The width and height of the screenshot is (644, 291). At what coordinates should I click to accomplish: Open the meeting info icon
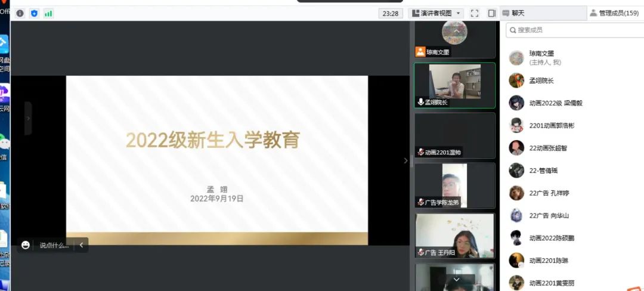pos(20,14)
